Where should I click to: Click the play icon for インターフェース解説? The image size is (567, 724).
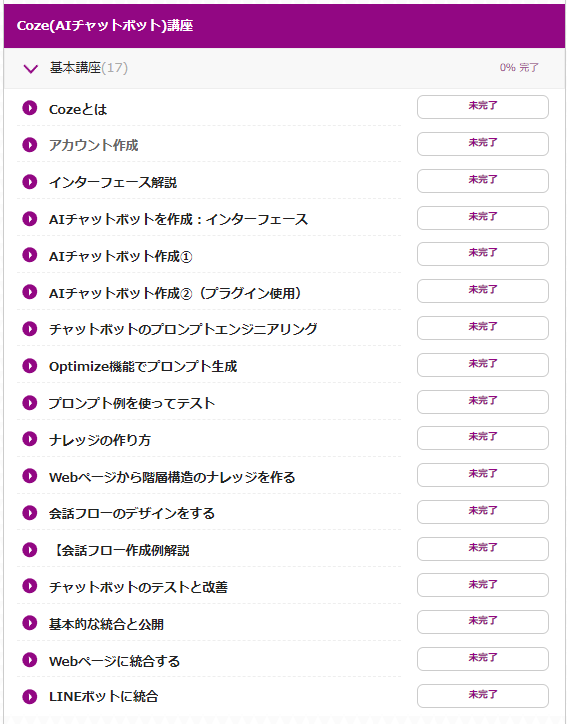pos(30,182)
